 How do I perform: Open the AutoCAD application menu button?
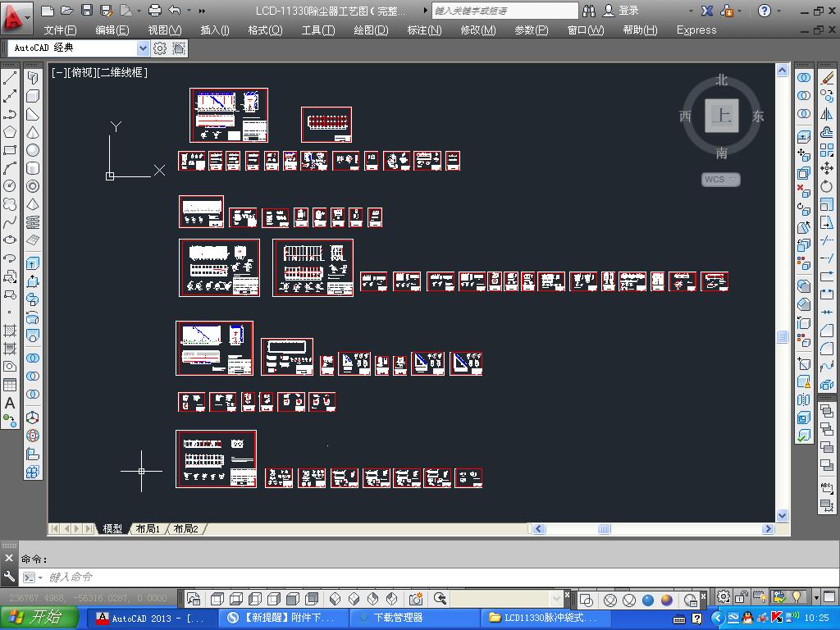point(16,16)
